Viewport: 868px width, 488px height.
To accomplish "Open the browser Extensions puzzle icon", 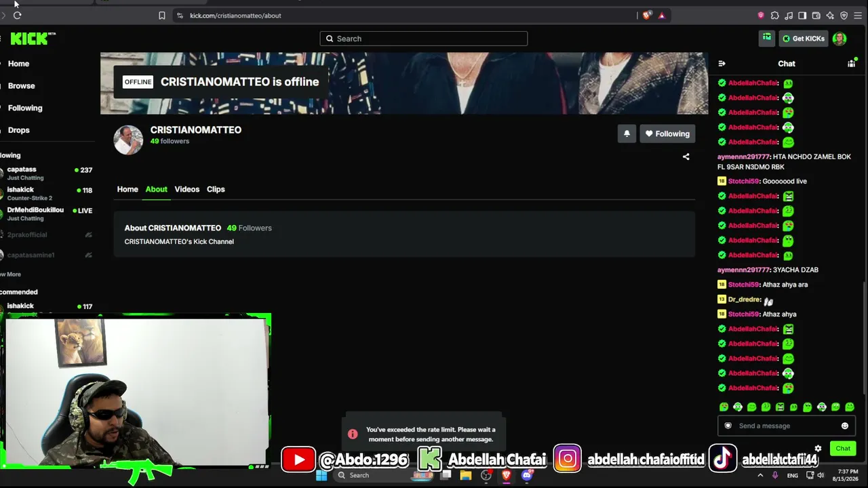I will tap(775, 16).
